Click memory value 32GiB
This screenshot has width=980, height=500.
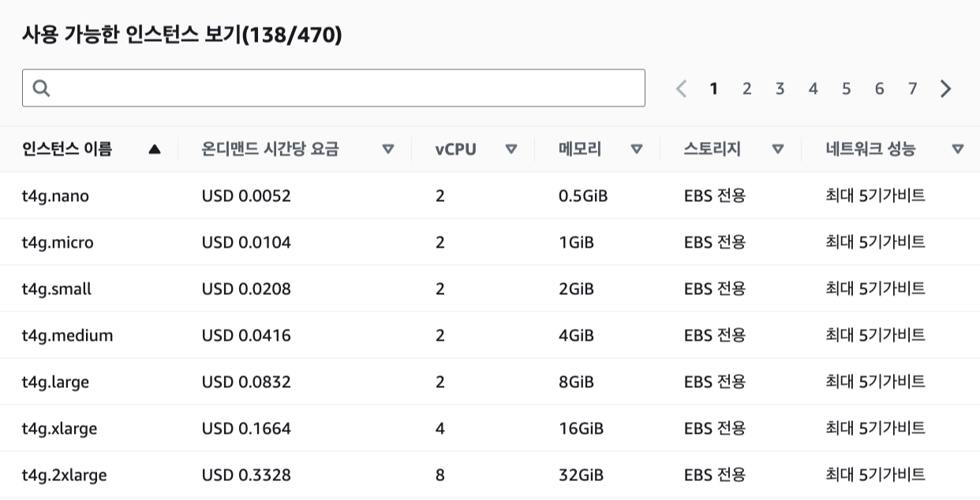[581, 475]
